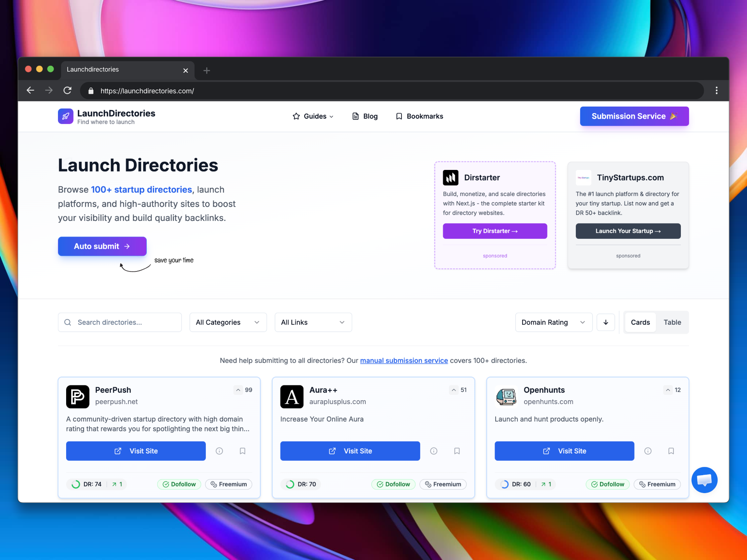
Task: Visit Site for Aura++
Action: [350, 451]
